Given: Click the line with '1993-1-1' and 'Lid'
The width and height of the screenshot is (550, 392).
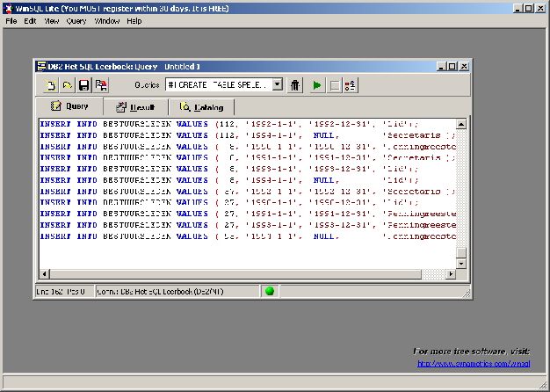Looking at the screenshot, I should coord(229,169).
